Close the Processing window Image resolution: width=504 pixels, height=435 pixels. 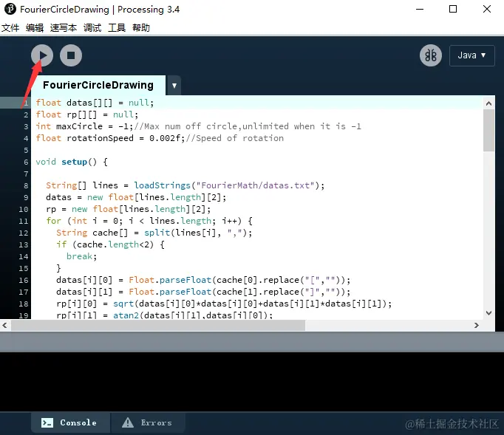[x=487, y=9]
